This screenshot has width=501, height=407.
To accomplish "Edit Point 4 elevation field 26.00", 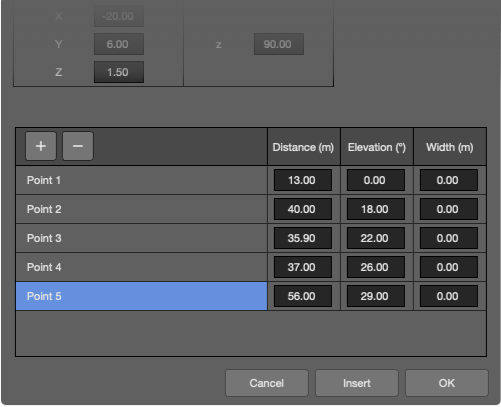I will [376, 267].
